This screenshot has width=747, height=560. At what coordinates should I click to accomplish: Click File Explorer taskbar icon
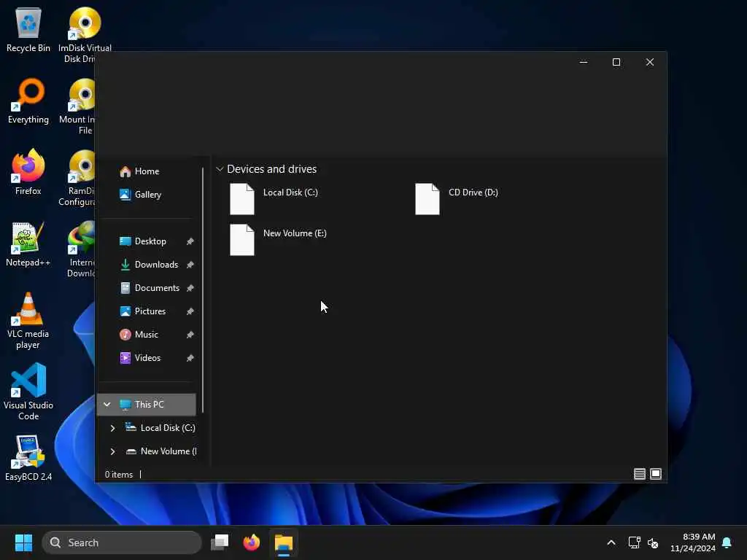click(x=284, y=542)
